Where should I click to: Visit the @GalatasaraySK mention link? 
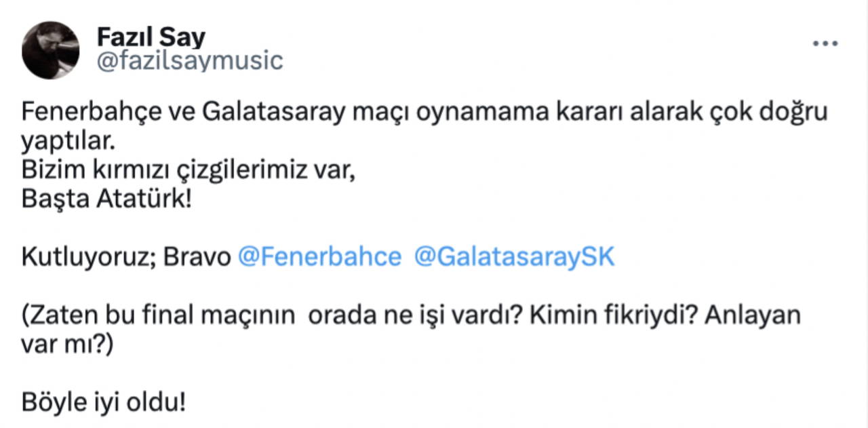[513, 258]
